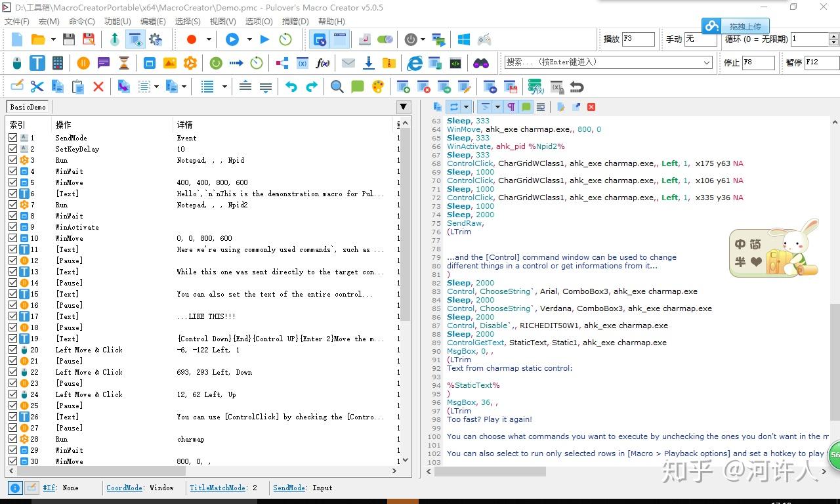Open the color palette icon
Image resolution: width=840 pixels, height=504 pixels.
click(x=378, y=87)
